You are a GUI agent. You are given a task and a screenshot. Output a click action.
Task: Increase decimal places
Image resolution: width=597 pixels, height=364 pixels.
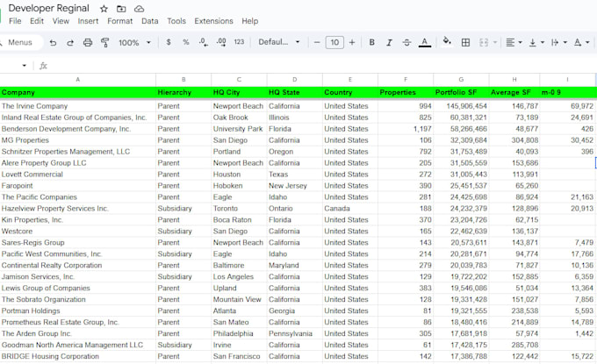point(221,42)
